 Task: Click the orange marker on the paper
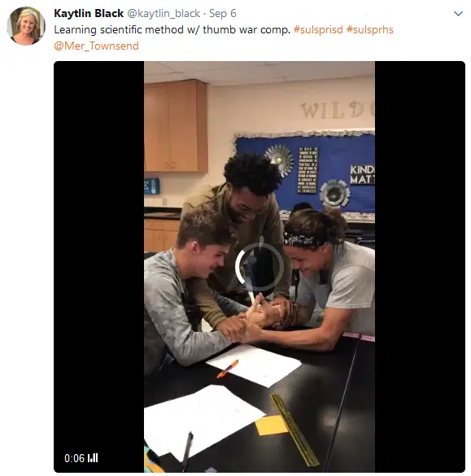[228, 369]
